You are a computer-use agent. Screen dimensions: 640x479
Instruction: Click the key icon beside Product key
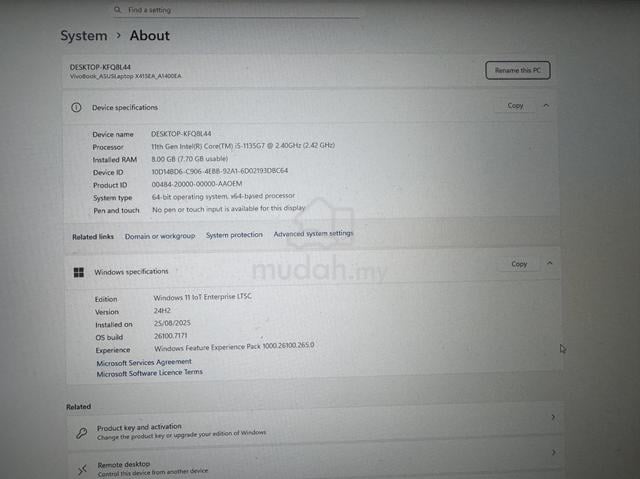tap(82, 433)
